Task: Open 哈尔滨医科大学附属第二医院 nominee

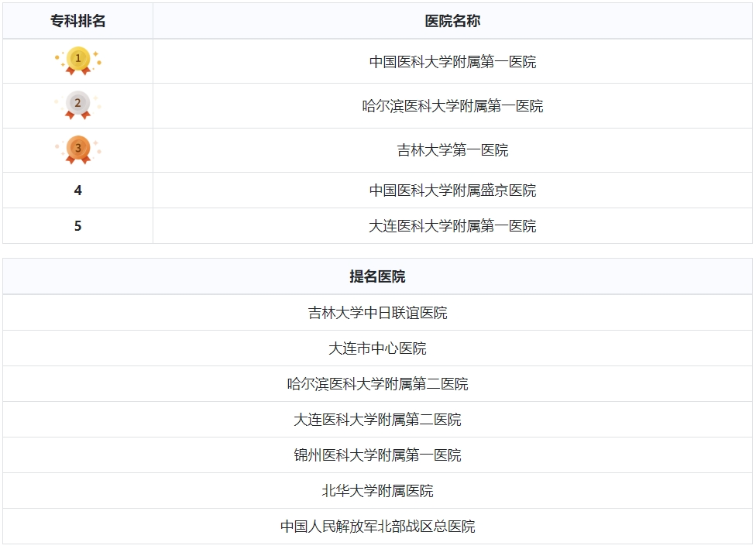Action: point(377,384)
